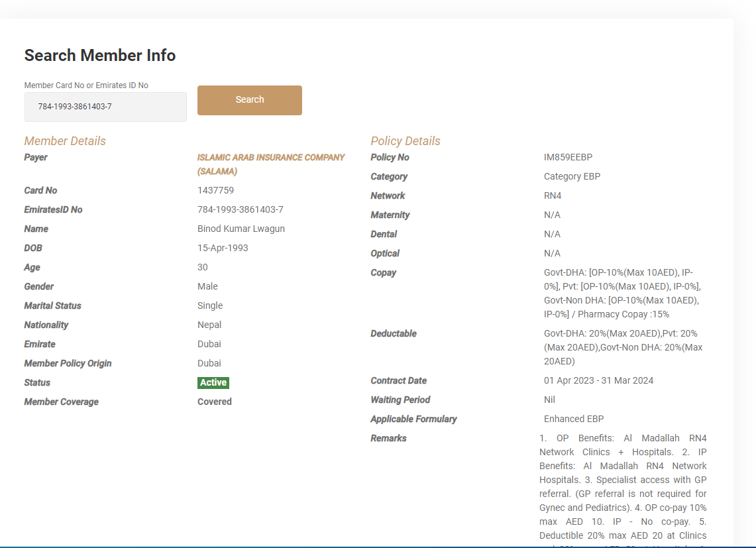Click the Policy Details section title
The height and width of the screenshot is (548, 756).
click(x=405, y=141)
